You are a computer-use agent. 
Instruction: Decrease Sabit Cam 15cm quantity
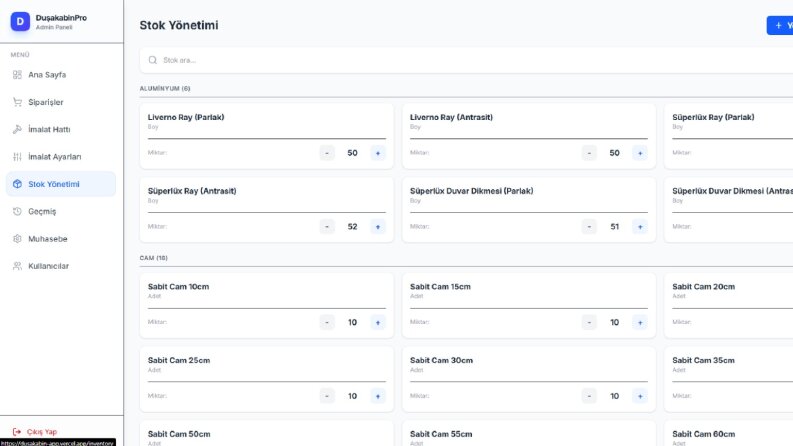click(589, 322)
